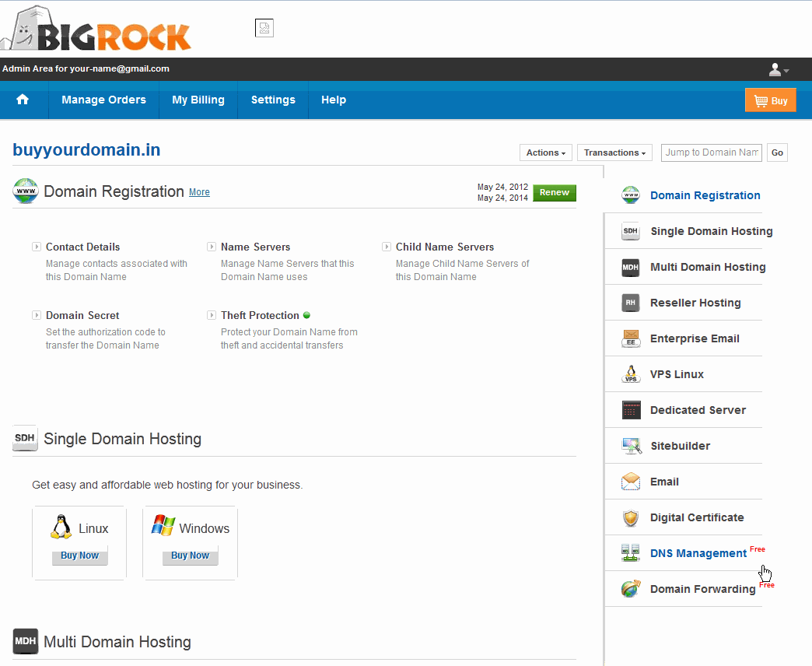Click the orange Buy cart button
The height and width of the screenshot is (666, 812).
770,100
